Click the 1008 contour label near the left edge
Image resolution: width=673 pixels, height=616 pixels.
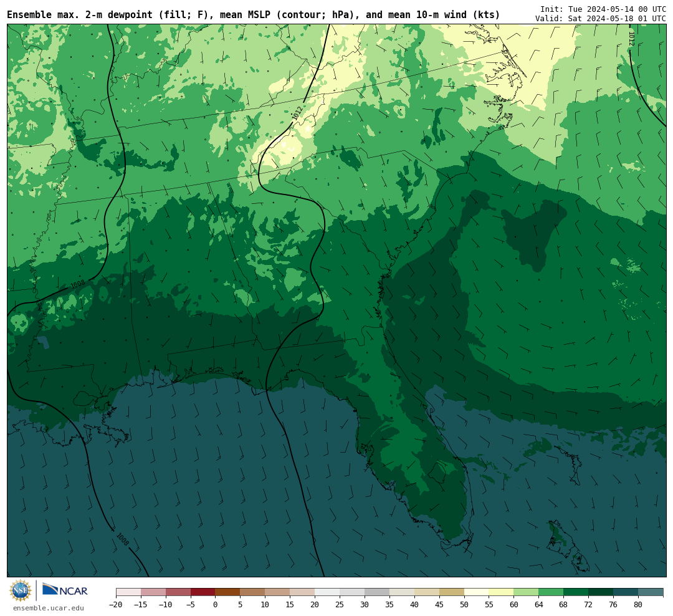pyautogui.click(x=78, y=284)
